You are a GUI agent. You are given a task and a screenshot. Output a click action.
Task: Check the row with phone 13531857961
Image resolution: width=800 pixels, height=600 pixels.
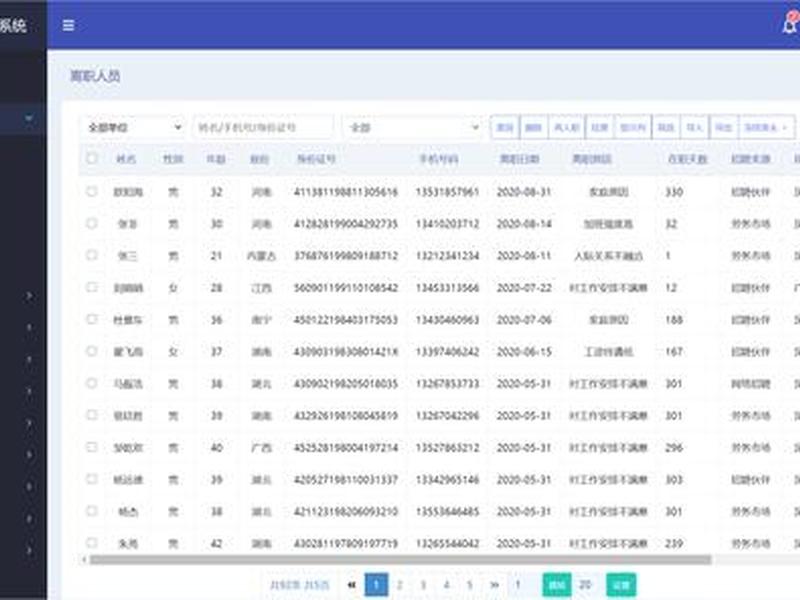click(x=92, y=191)
